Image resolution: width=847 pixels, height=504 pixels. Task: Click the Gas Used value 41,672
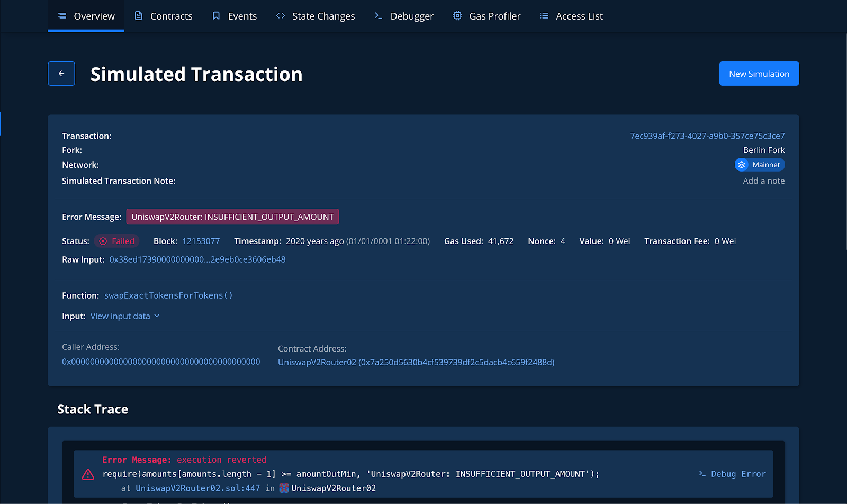tap(501, 241)
